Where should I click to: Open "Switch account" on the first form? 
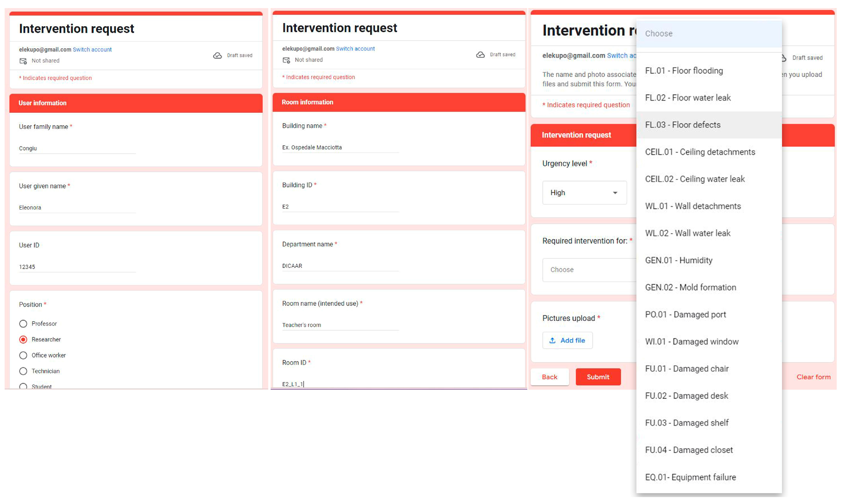pyautogui.click(x=92, y=49)
